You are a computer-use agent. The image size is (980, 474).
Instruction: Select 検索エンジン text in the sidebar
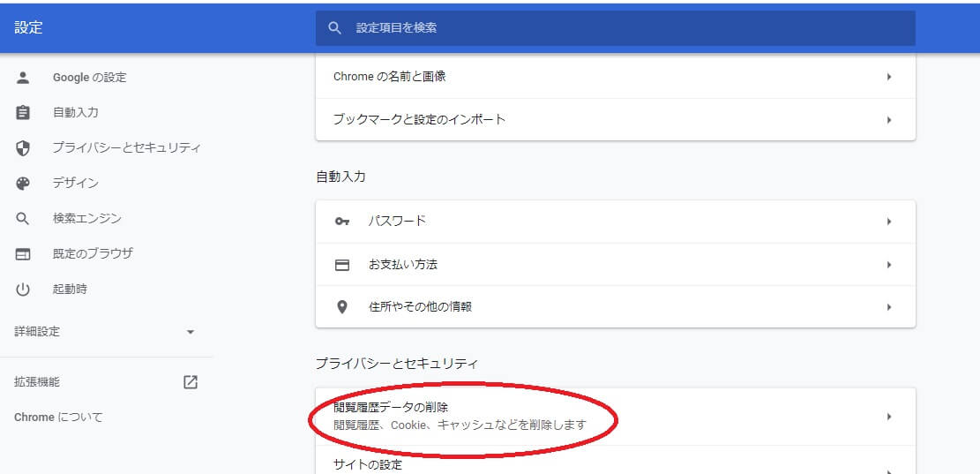(x=86, y=219)
